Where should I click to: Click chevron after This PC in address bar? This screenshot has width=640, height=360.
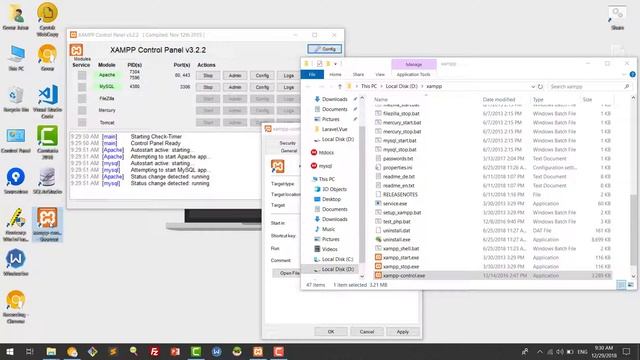coord(381,87)
